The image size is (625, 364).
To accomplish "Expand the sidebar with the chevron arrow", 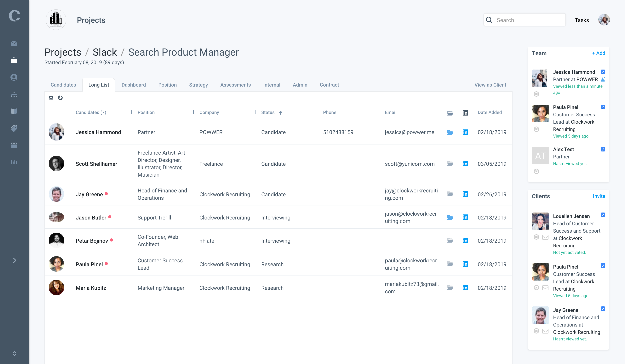I will click(x=14, y=260).
